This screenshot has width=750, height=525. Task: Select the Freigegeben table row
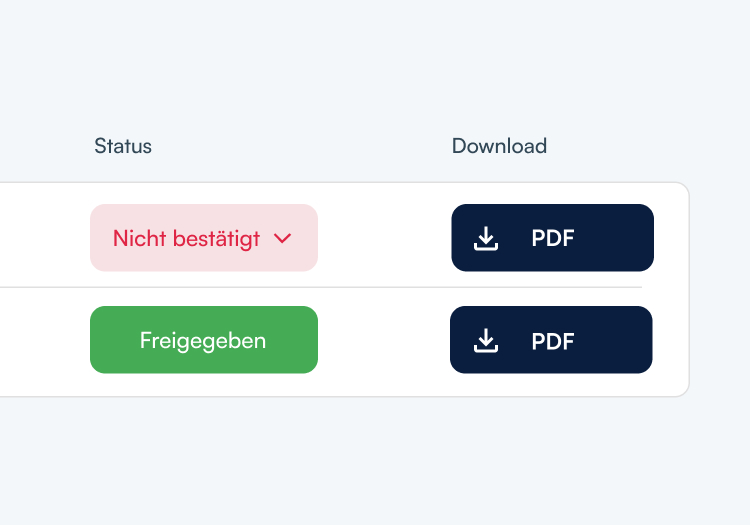click(40, 341)
